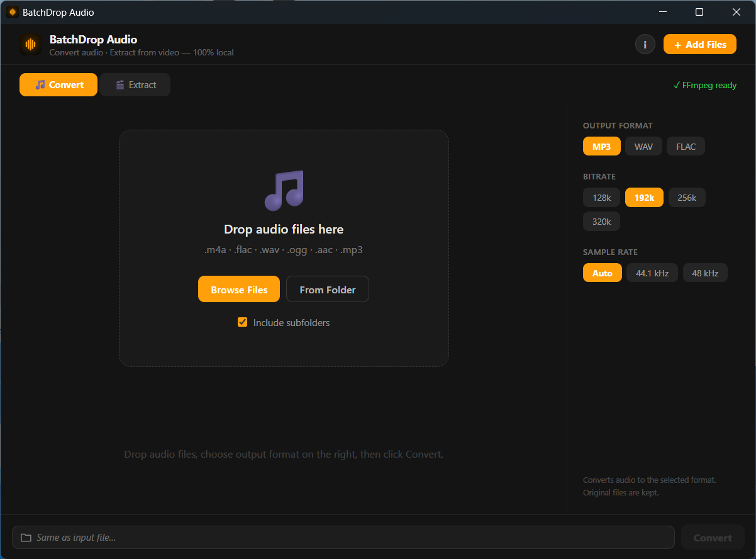Choose From Folder button

click(328, 290)
